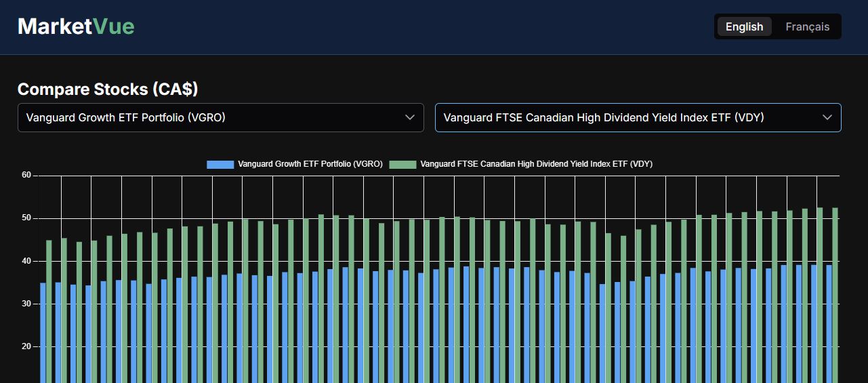Image resolution: width=868 pixels, height=383 pixels.
Task: Click the 40 label on the y-axis
Action: click(26, 261)
